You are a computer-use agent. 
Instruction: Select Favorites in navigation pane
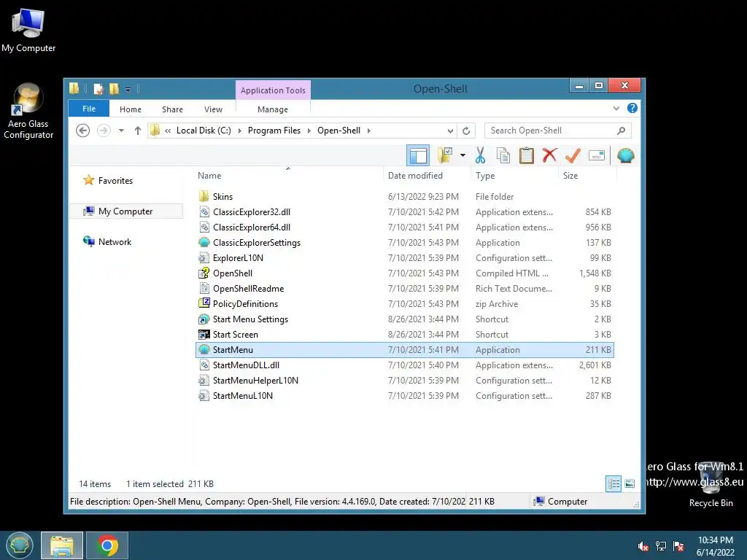pyautogui.click(x=115, y=181)
